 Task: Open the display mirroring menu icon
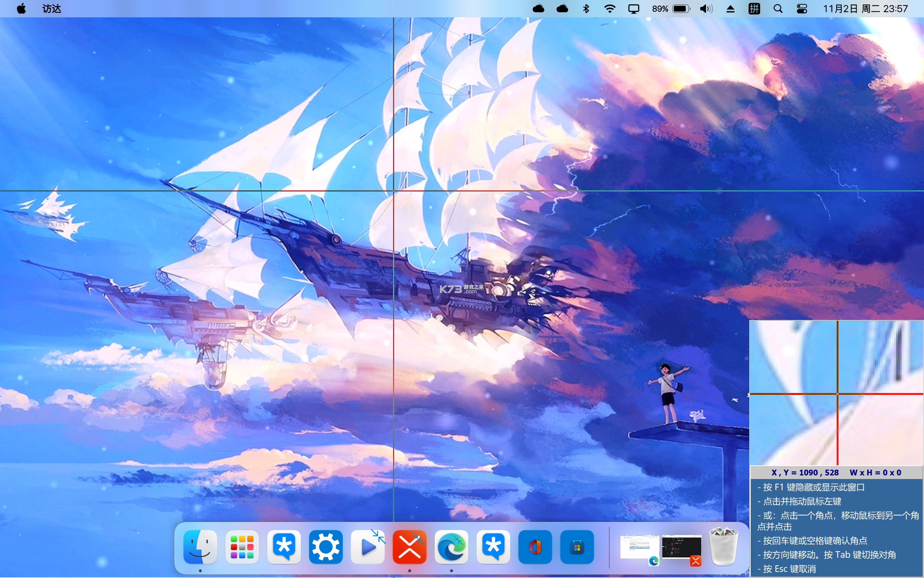click(633, 9)
